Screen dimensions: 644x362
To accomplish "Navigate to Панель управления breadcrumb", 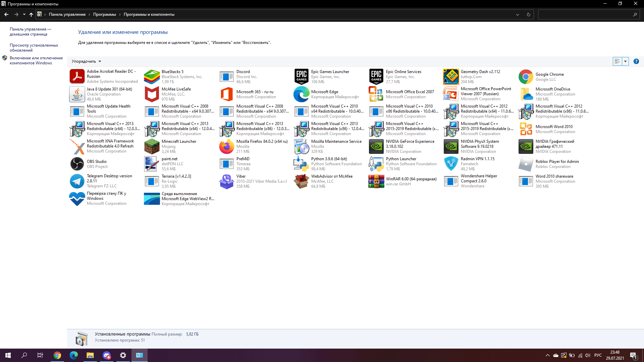I will point(67,14).
